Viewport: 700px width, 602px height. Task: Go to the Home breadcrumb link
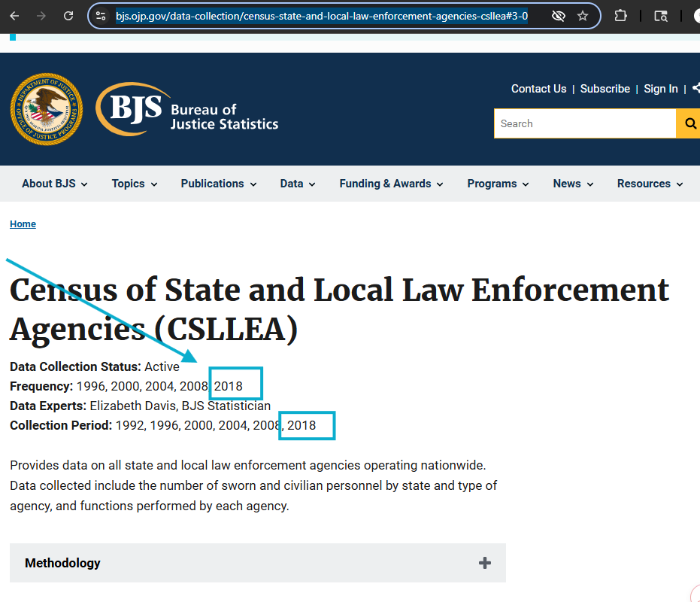(23, 224)
